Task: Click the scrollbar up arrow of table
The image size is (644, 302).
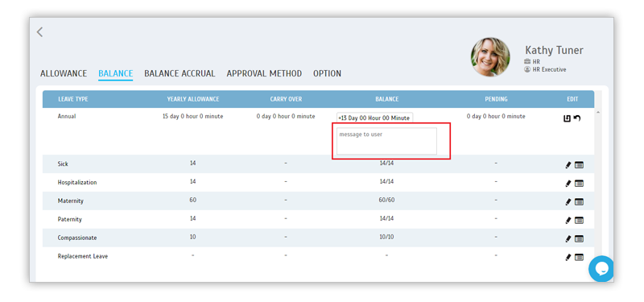Action: (x=597, y=112)
